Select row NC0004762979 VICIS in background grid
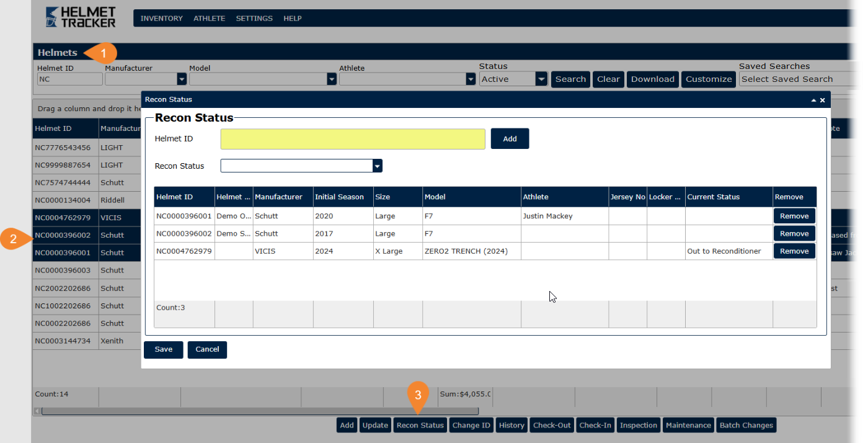The image size is (868, 443). pos(87,218)
